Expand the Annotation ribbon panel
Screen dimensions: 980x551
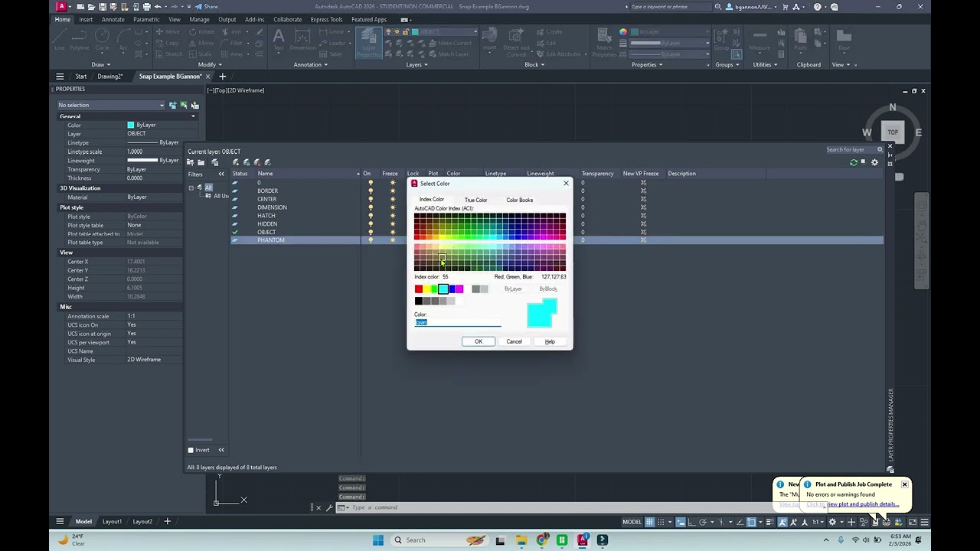tap(310, 64)
